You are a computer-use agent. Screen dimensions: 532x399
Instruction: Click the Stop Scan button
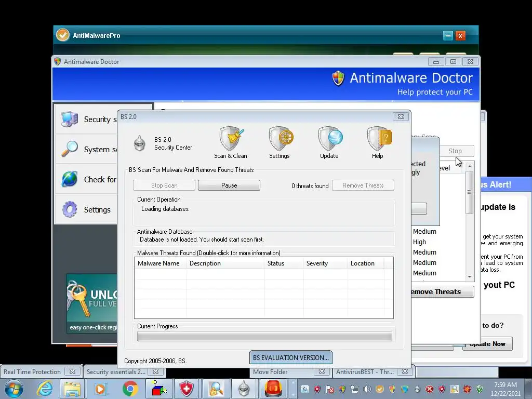(164, 185)
